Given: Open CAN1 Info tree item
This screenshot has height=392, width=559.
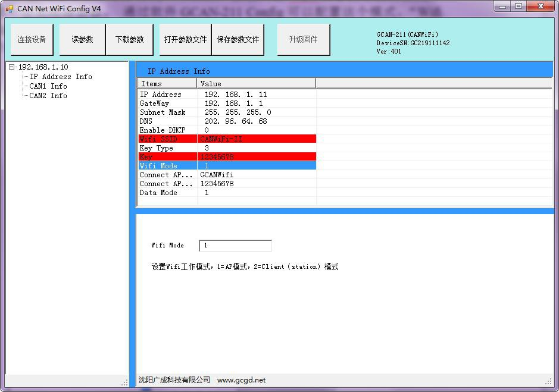Looking at the screenshot, I should (x=48, y=86).
